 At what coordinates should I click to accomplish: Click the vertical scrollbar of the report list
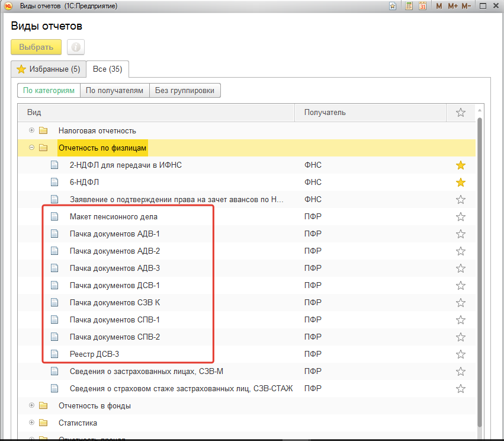point(480,272)
